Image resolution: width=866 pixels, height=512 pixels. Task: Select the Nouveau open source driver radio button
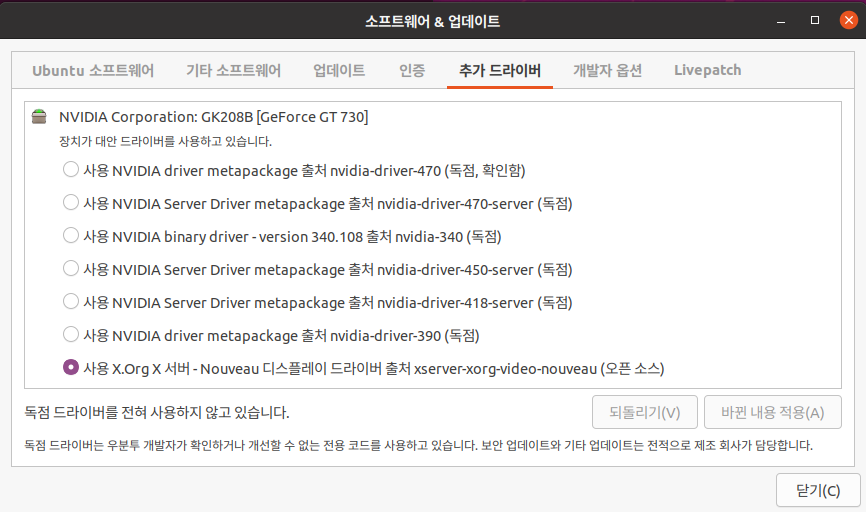pyautogui.click(x=71, y=367)
